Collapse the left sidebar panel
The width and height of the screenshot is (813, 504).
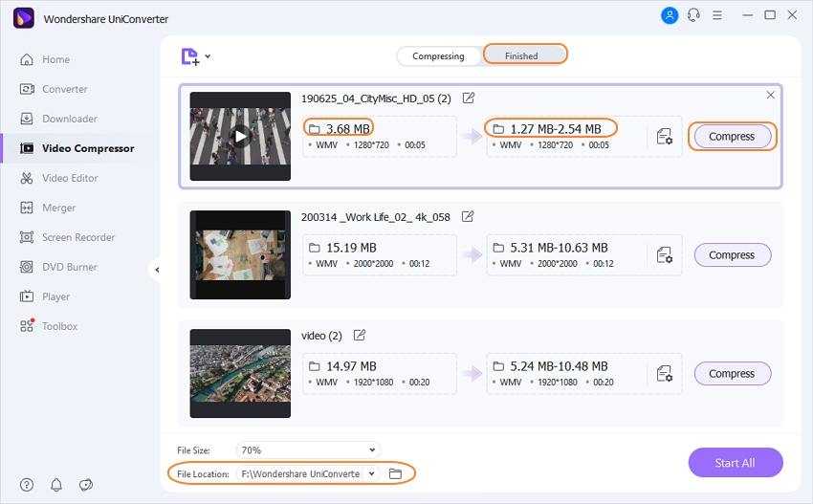[156, 270]
